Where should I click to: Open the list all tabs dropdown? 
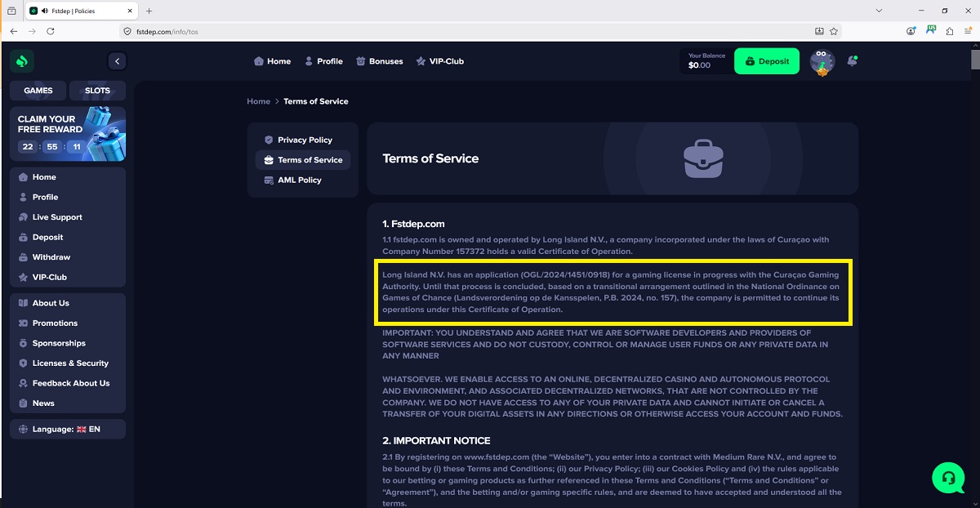879,11
